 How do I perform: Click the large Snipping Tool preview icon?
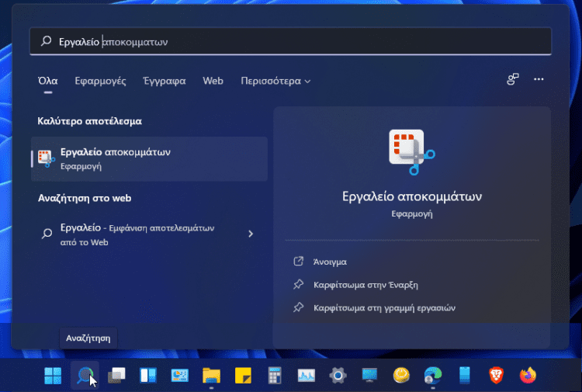(411, 152)
